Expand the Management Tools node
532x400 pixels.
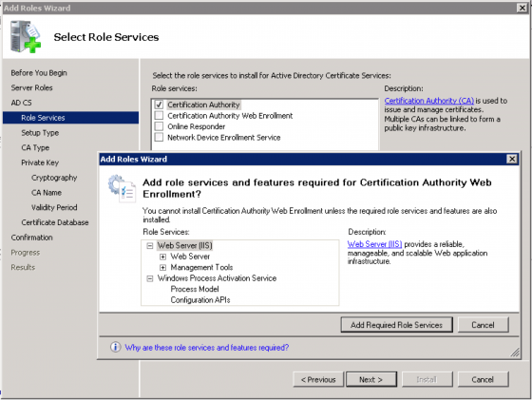click(x=162, y=268)
